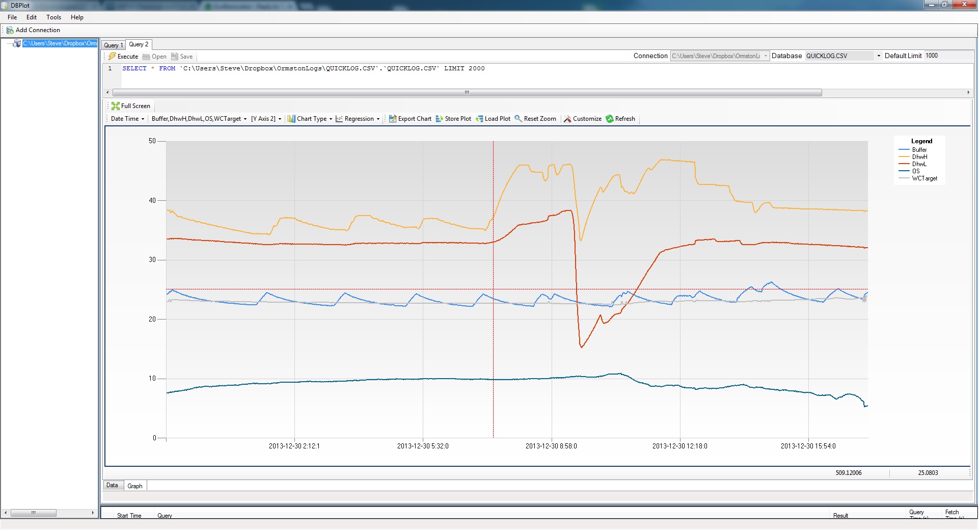Viewport: 980px width, 531px height.
Task: Click the Refresh green icon
Action: click(x=610, y=119)
